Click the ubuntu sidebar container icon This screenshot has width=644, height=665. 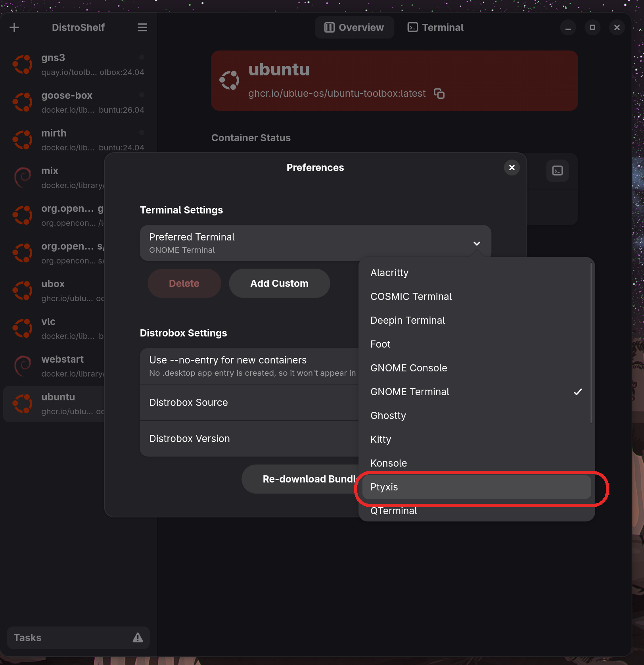click(23, 404)
